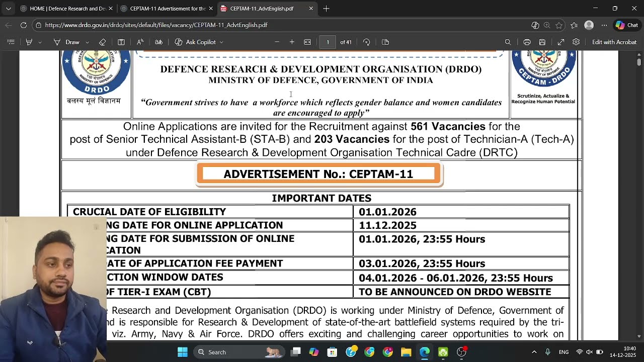Select the Draw tool

[x=67, y=42]
